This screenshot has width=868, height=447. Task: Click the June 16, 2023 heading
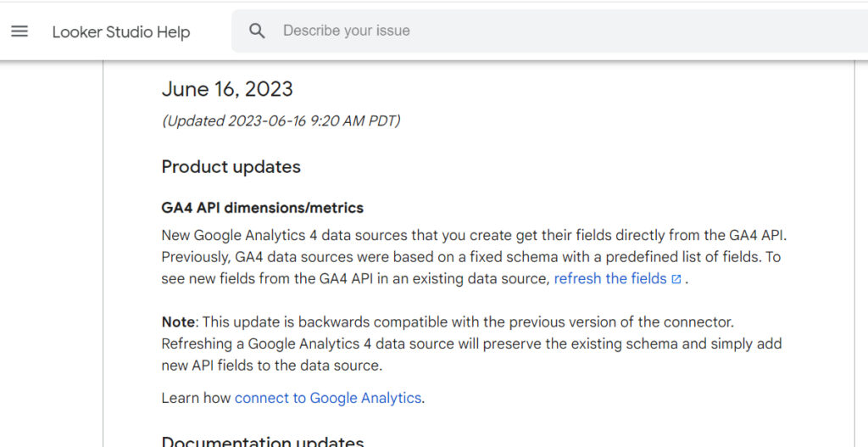coord(227,89)
